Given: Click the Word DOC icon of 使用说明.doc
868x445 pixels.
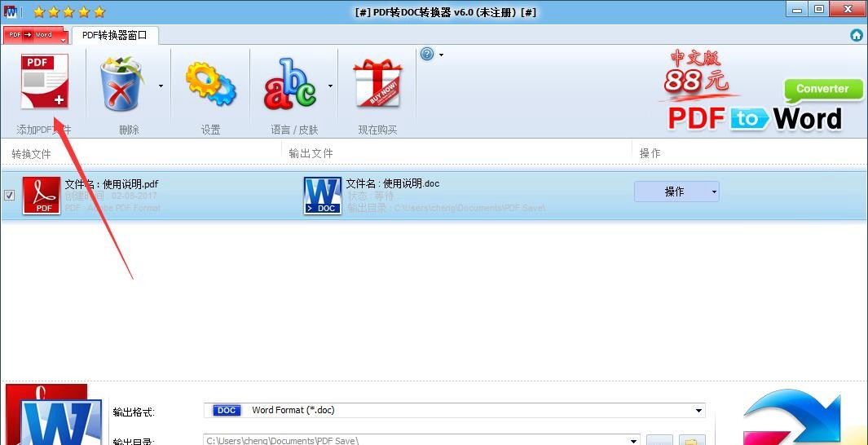Looking at the screenshot, I should pos(323,196).
